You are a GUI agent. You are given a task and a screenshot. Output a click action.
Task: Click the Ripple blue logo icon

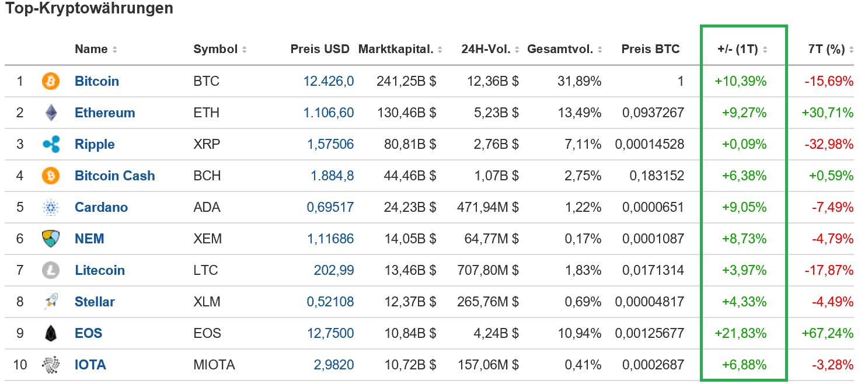point(51,144)
